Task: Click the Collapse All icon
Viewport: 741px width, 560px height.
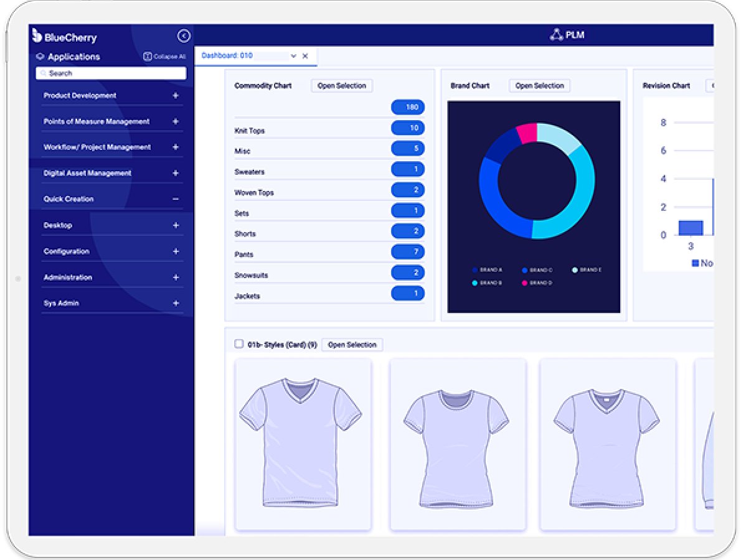Action: [x=148, y=57]
